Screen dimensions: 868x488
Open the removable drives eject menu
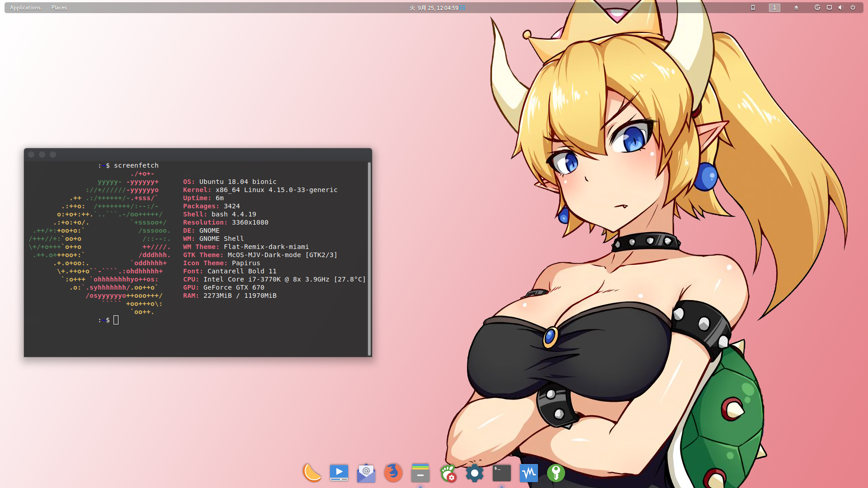(x=796, y=8)
